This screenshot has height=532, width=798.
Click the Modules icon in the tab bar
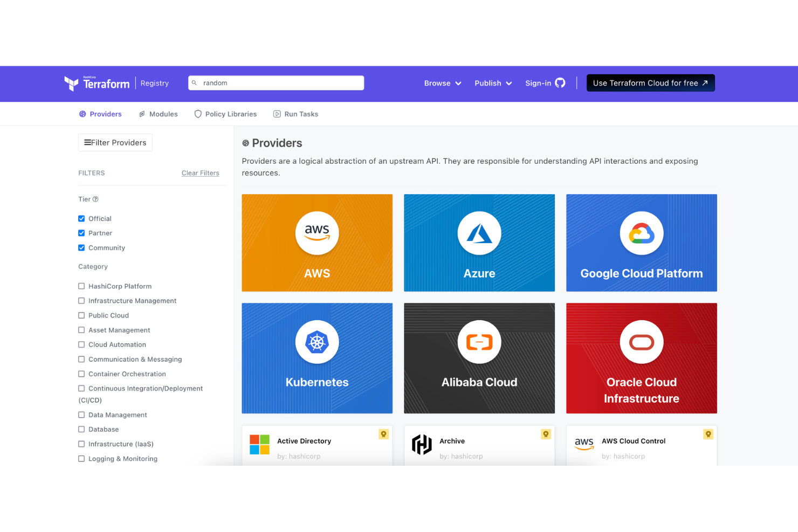pyautogui.click(x=142, y=114)
